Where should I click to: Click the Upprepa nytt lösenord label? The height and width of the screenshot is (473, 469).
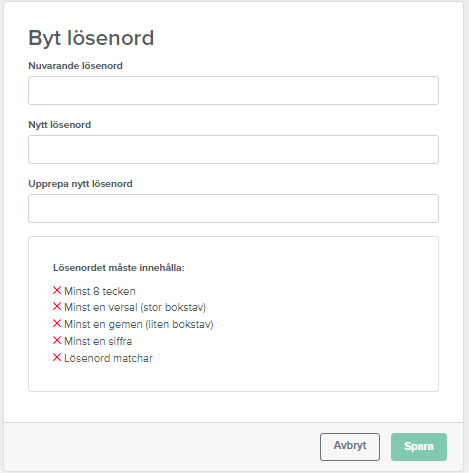[x=80, y=184]
